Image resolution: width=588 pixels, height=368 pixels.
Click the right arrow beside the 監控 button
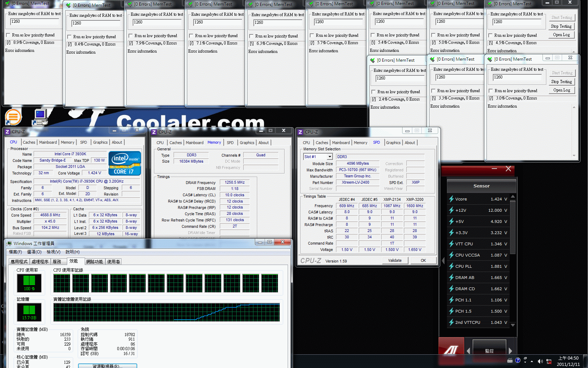pyautogui.click(x=510, y=351)
